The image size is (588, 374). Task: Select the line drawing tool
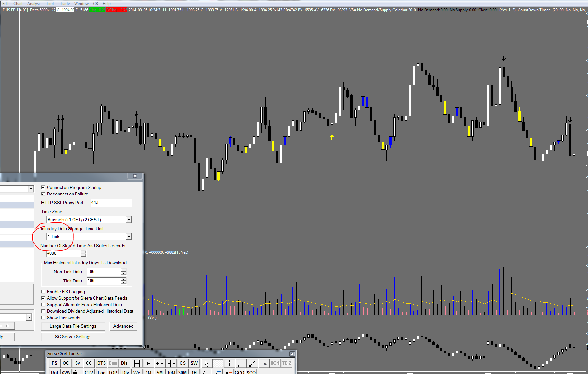[241, 363]
